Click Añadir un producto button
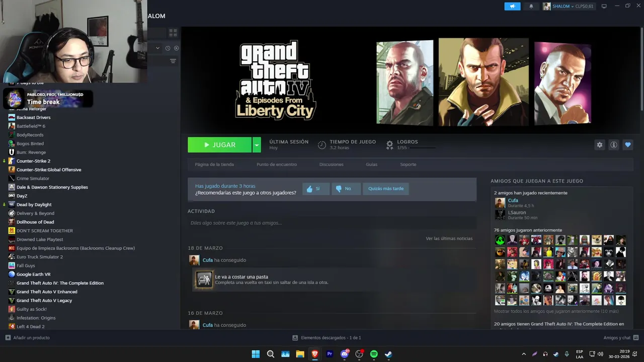This screenshot has width=644, height=362. click(x=28, y=338)
